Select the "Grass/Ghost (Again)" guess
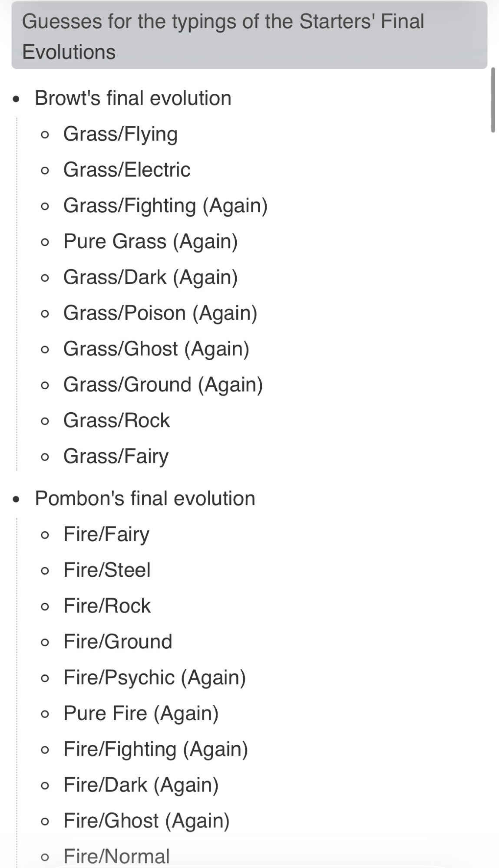 click(156, 349)
